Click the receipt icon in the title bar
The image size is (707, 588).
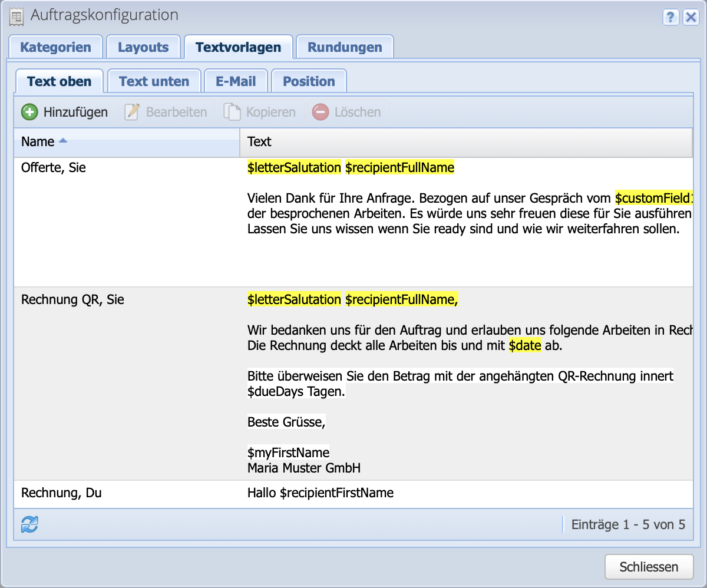(x=16, y=16)
